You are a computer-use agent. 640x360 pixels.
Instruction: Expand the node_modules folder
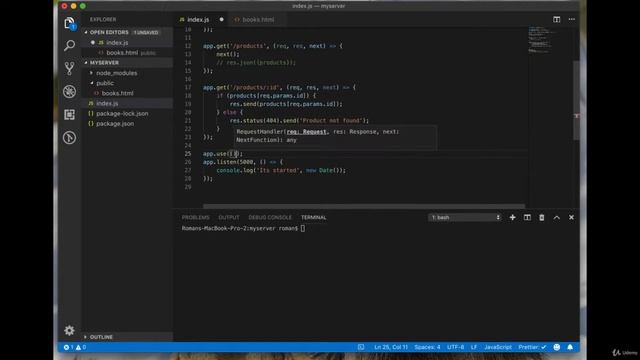pos(91,73)
